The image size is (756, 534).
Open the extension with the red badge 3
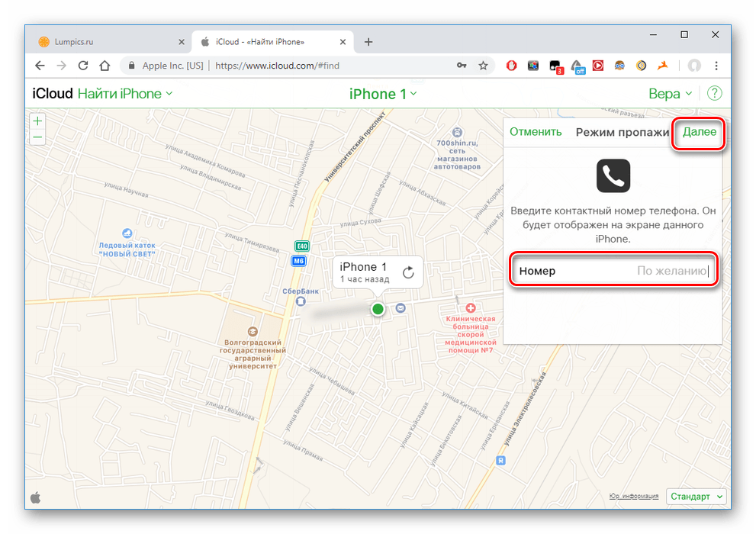pyautogui.click(x=556, y=66)
